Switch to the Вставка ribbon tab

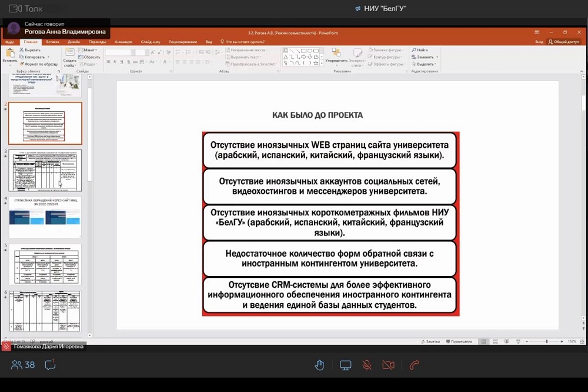coord(52,42)
